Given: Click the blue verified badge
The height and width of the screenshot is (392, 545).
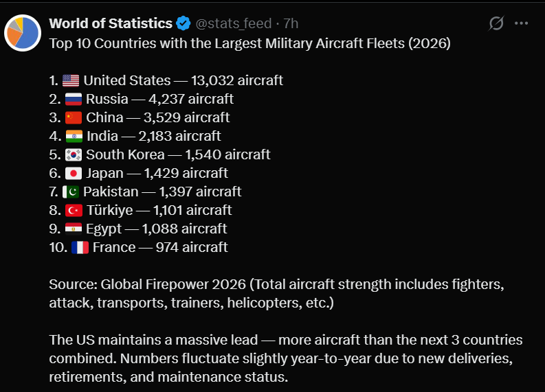Looking at the screenshot, I should click(183, 23).
